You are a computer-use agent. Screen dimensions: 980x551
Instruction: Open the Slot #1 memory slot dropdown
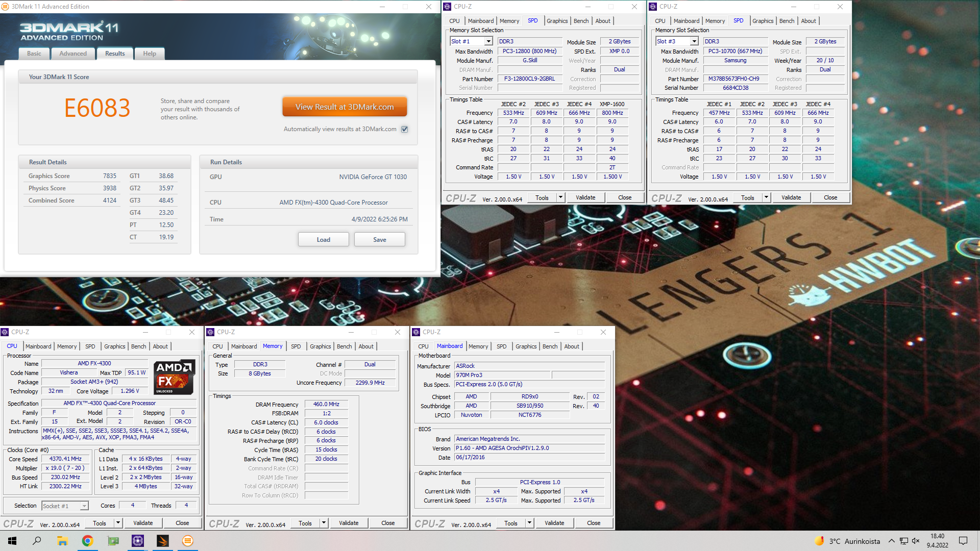pyautogui.click(x=488, y=41)
